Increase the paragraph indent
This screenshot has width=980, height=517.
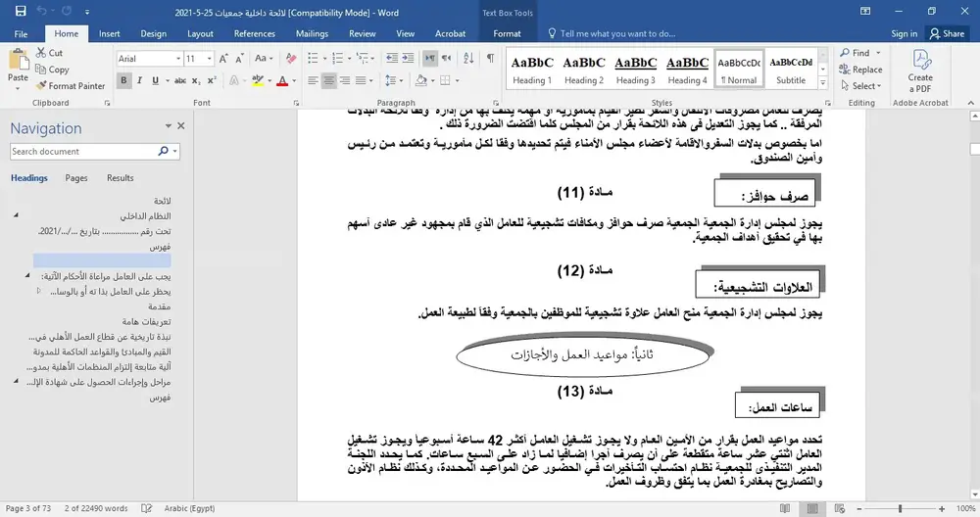[x=408, y=58]
